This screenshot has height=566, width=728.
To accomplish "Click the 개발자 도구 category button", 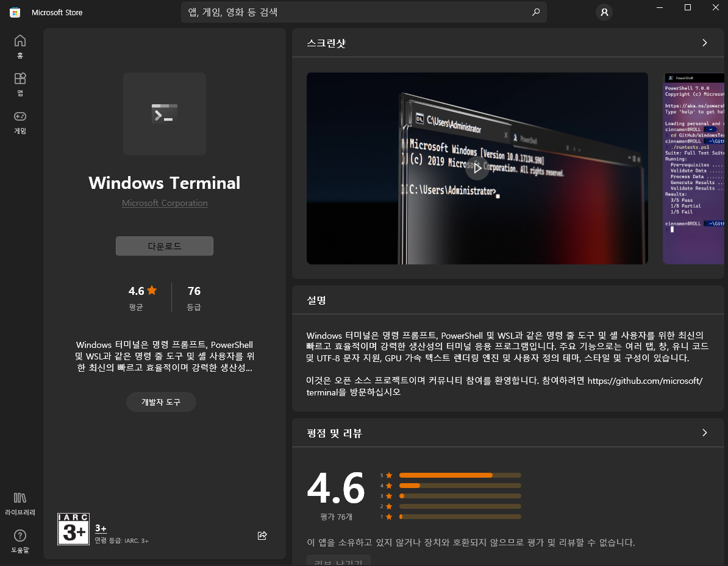I will coord(161,402).
